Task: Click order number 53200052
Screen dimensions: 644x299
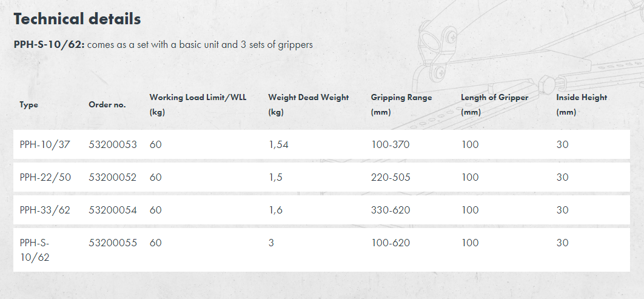Action: pos(113,177)
